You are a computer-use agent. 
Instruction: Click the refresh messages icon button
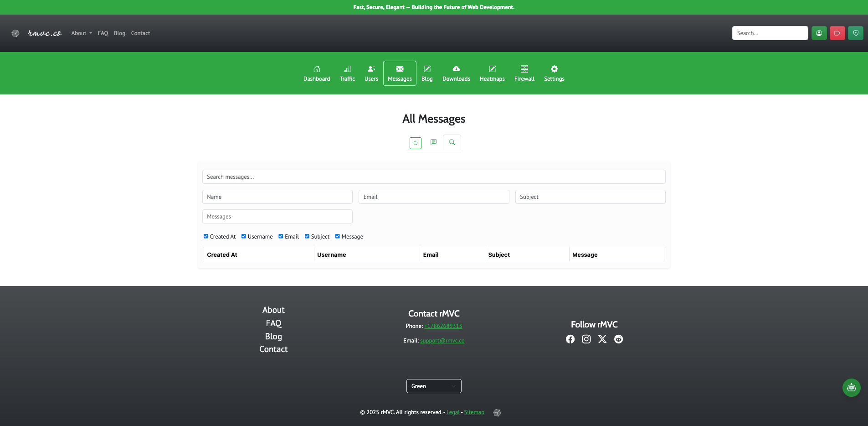(x=415, y=143)
